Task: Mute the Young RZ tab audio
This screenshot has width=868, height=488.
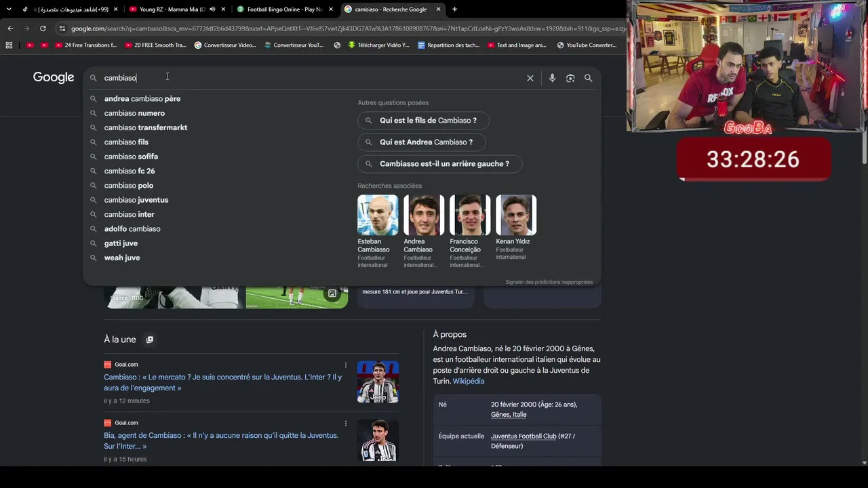Action: tap(212, 9)
